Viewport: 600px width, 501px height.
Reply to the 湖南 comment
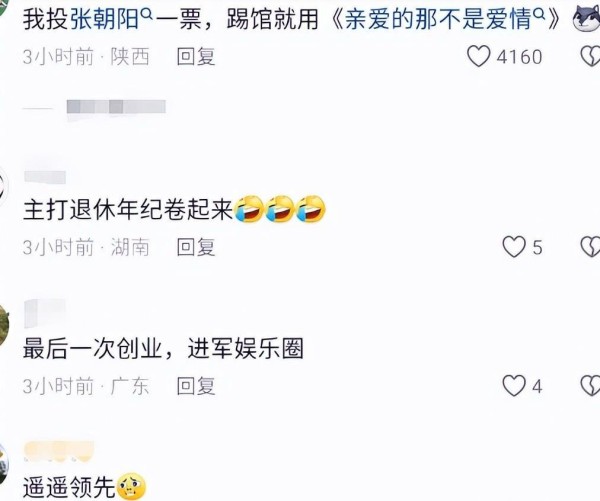[x=196, y=247]
